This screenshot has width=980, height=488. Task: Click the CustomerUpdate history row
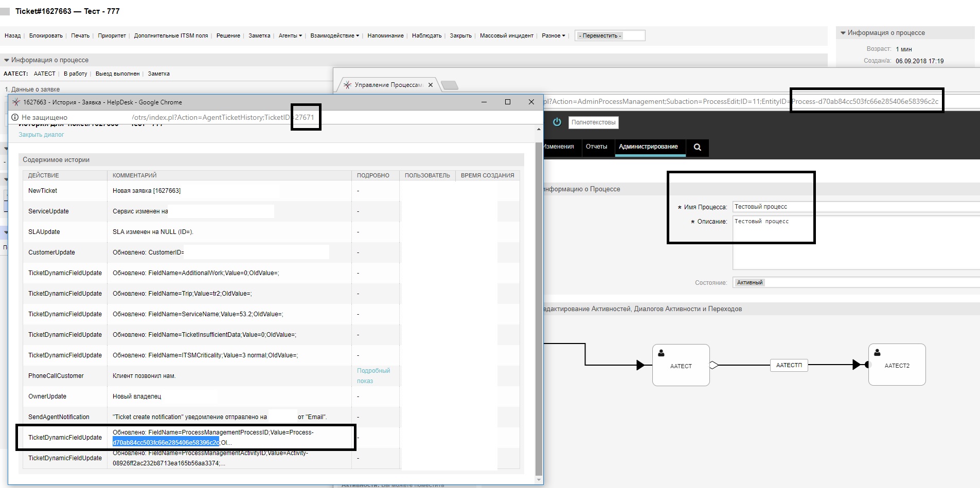point(271,252)
